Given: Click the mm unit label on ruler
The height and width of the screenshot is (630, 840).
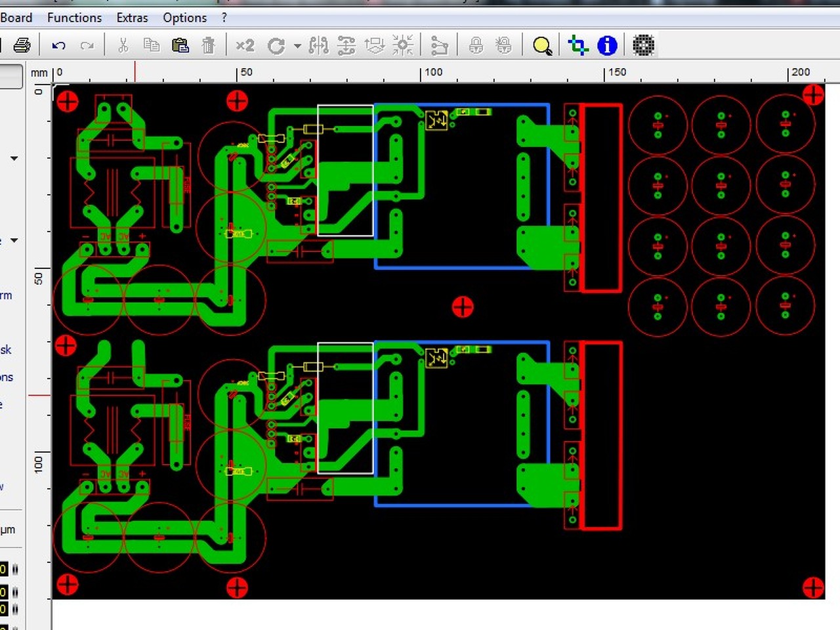Looking at the screenshot, I should tap(39, 73).
